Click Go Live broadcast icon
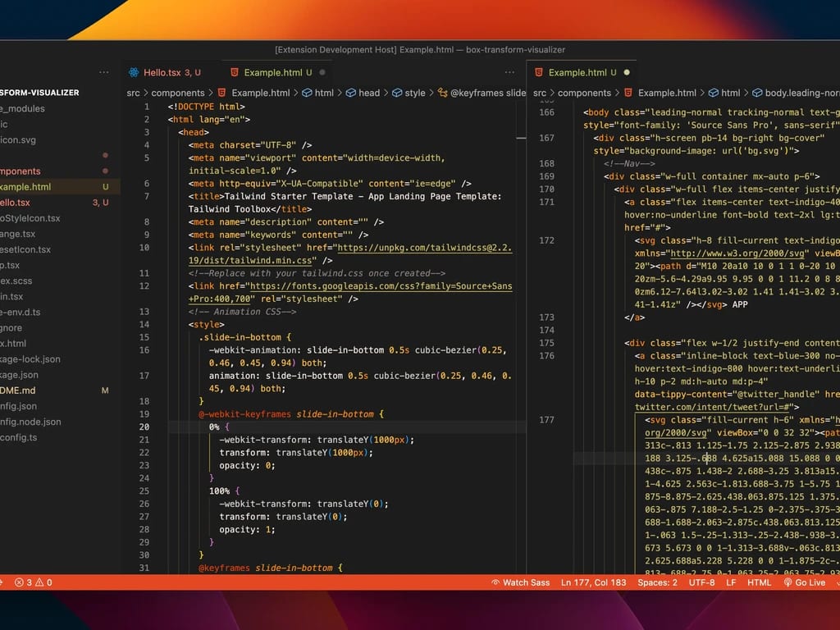840x630 pixels. 787,582
